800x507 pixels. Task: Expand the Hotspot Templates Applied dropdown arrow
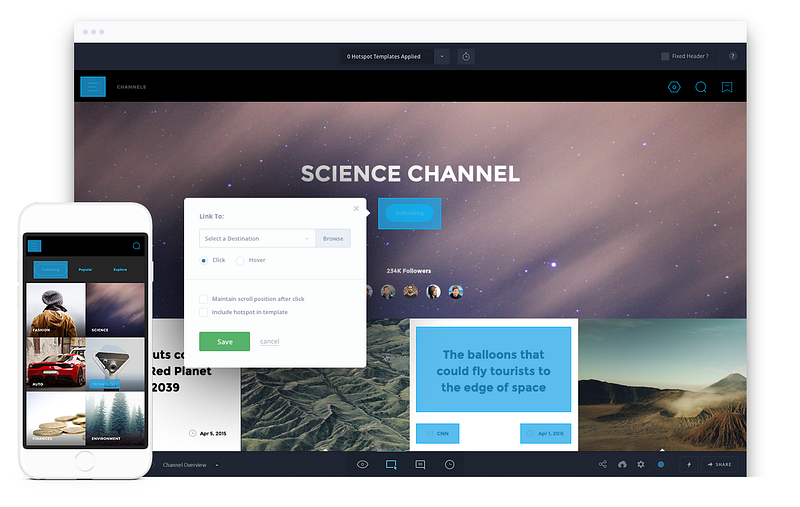point(442,57)
